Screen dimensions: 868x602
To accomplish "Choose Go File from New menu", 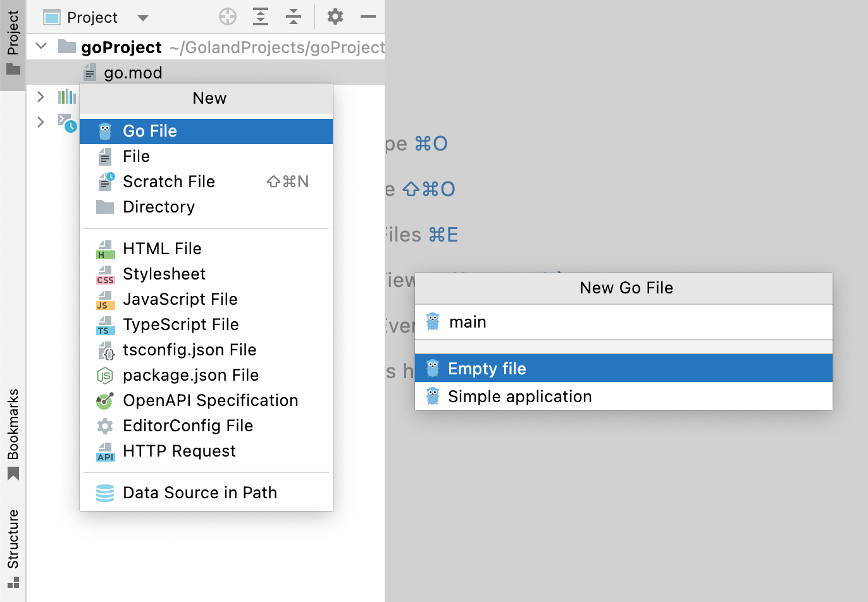I will coord(150,131).
